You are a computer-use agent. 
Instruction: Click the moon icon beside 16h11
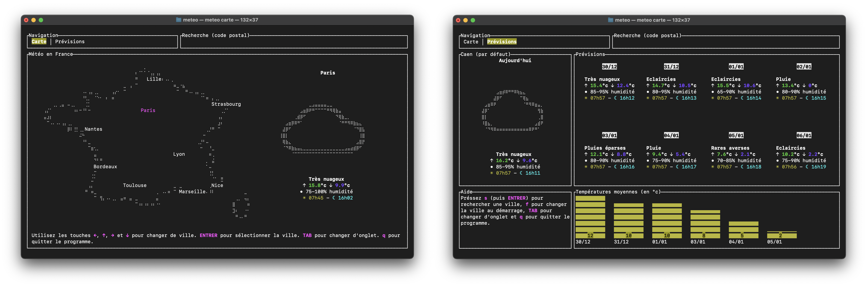pos(521,173)
